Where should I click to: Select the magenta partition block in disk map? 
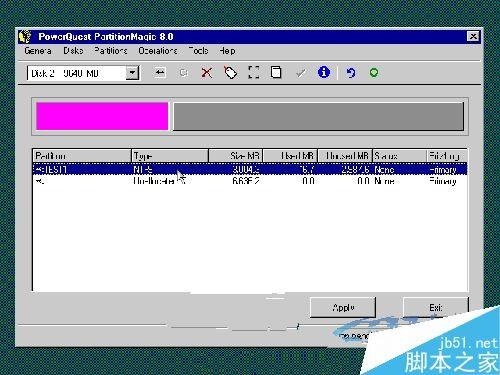tap(102, 116)
